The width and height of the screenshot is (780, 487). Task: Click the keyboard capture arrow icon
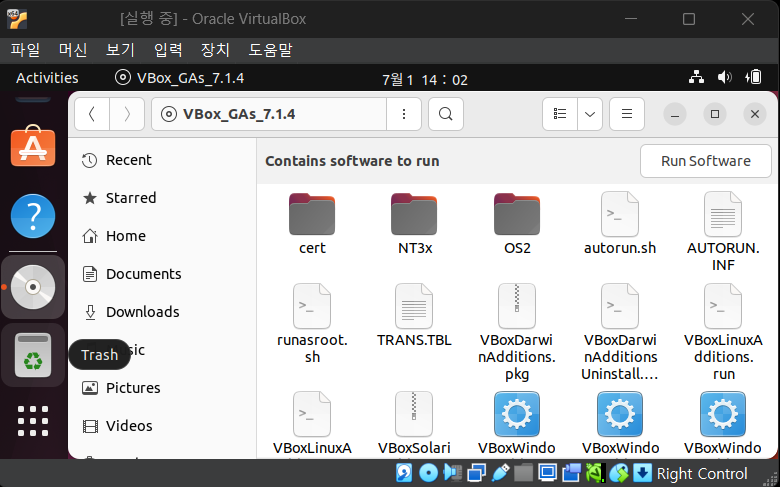tap(642, 473)
